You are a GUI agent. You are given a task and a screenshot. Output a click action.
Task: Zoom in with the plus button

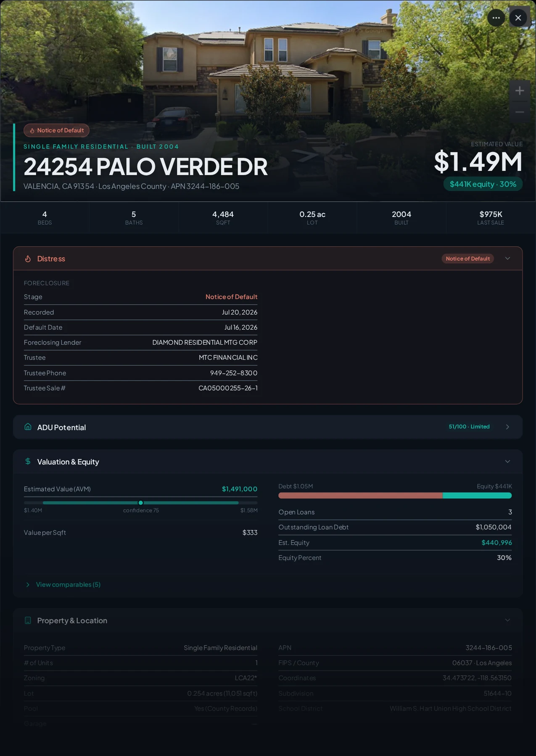pos(520,91)
